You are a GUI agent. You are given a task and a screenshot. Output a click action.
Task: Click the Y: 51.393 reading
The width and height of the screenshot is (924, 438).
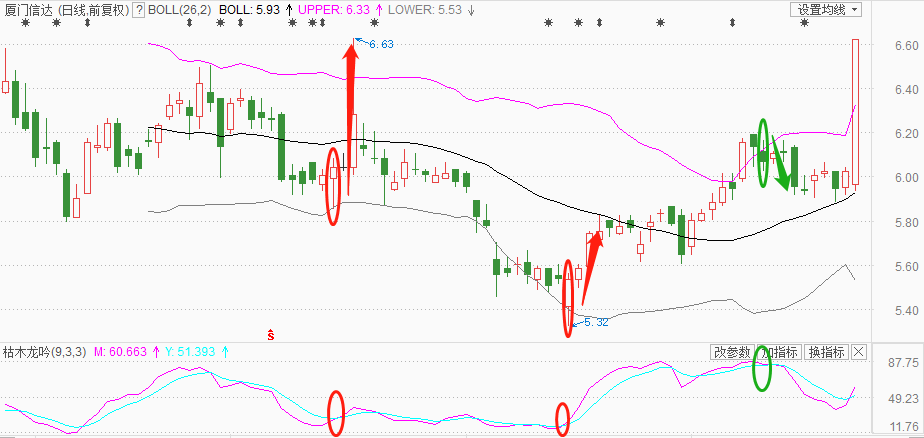coord(189,353)
